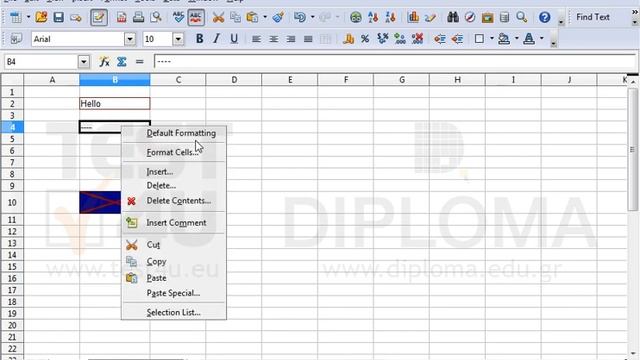Image resolution: width=640 pixels, height=360 pixels.
Task: Open the Navigator compass icon
Action: (470, 17)
